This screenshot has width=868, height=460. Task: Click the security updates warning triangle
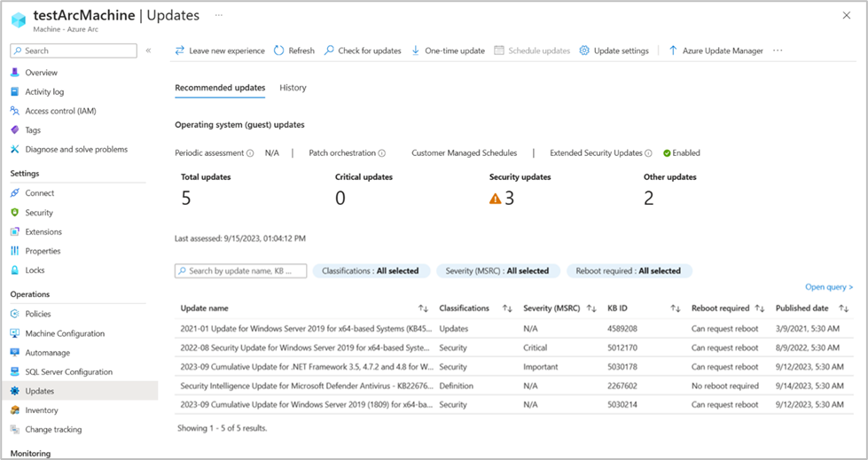(496, 199)
